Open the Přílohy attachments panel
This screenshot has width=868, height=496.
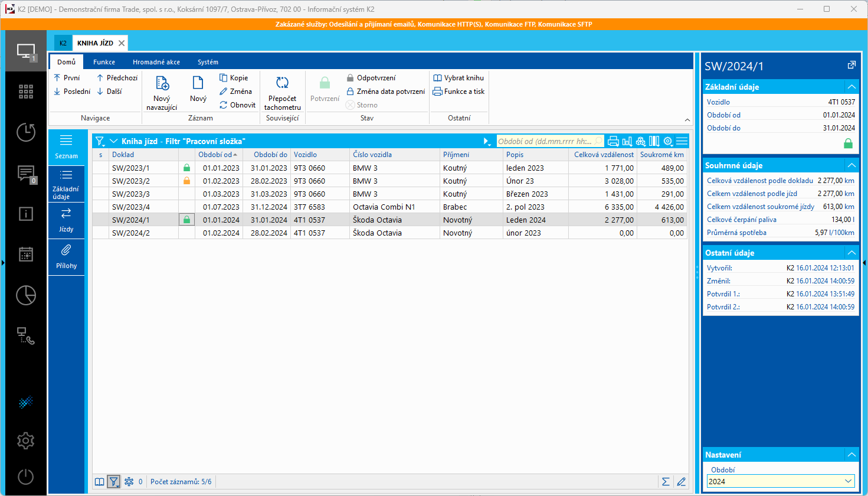pos(66,257)
